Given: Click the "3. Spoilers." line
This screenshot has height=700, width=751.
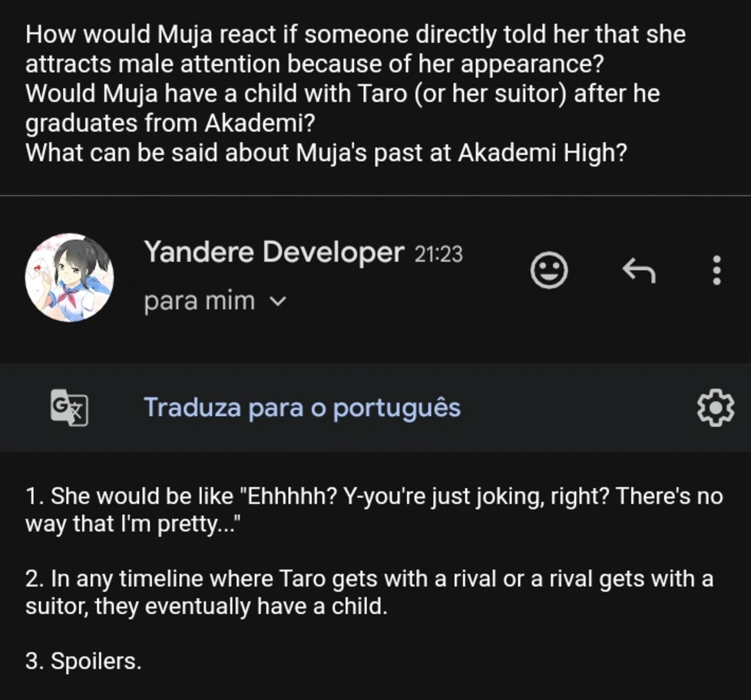Looking at the screenshot, I should 83,661.
